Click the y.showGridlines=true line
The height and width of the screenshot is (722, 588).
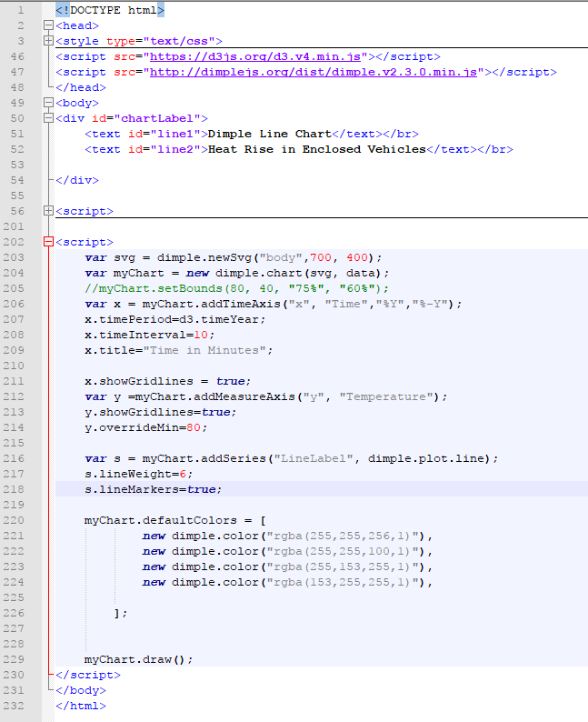(161, 412)
